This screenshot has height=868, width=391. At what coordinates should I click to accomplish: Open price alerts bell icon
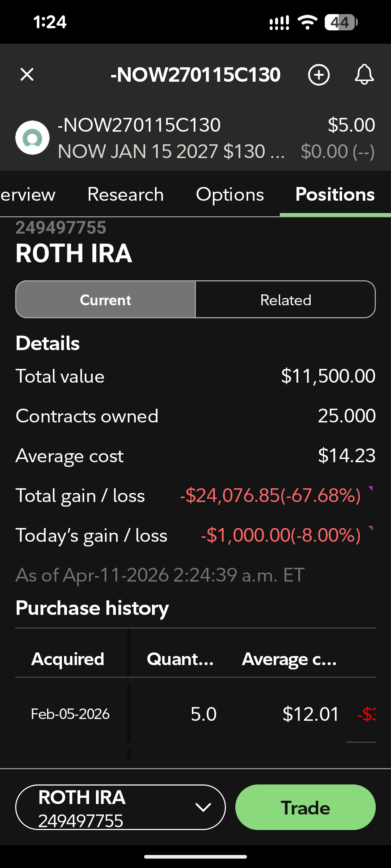pos(364,75)
